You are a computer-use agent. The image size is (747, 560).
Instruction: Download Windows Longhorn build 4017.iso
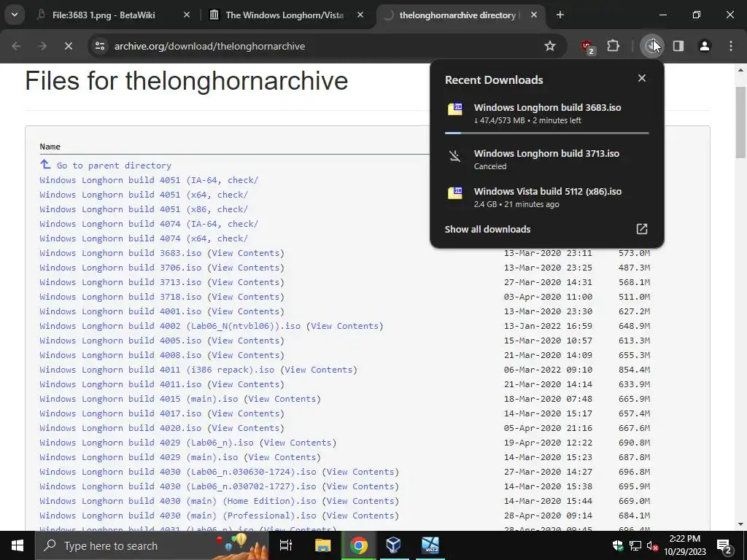(x=120, y=414)
